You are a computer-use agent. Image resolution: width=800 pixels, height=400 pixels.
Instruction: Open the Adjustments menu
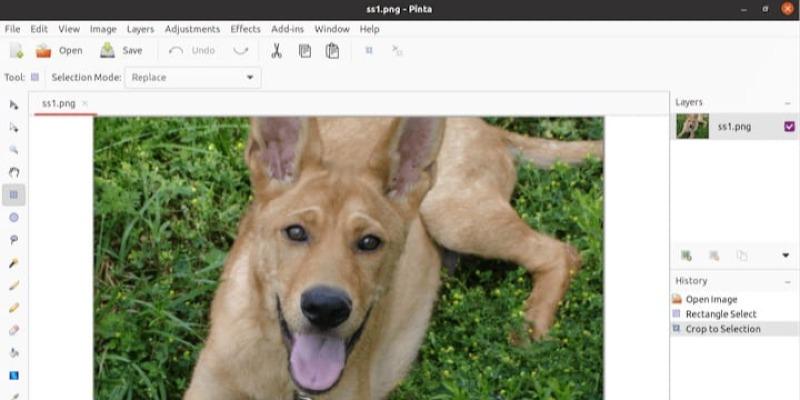point(192,29)
